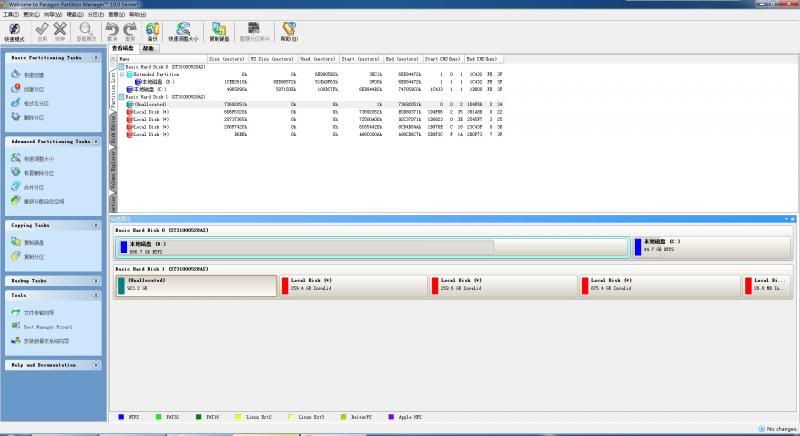Click the Undo toolbar icon

pyautogui.click(x=113, y=32)
